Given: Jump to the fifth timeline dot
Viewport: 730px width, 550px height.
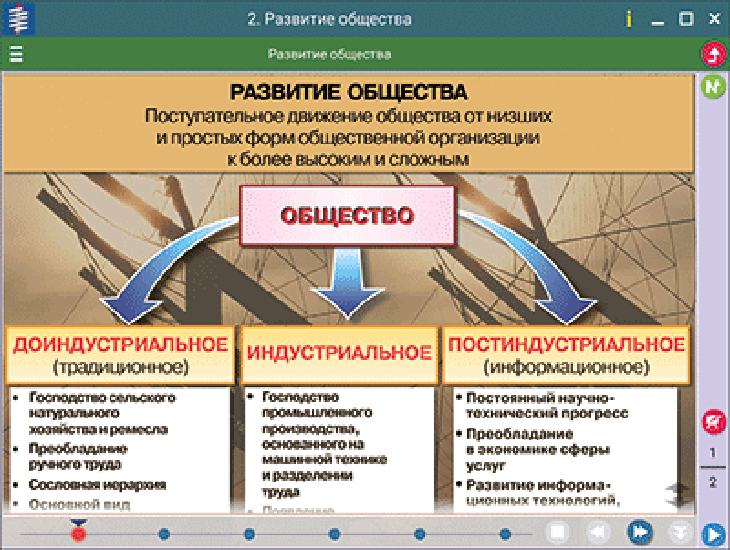Looking at the screenshot, I should (x=420, y=534).
